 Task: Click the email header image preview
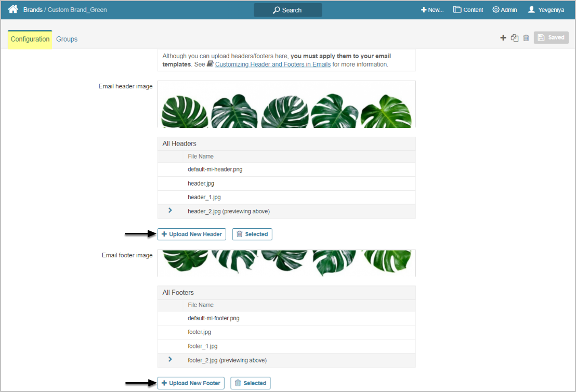tap(286, 104)
